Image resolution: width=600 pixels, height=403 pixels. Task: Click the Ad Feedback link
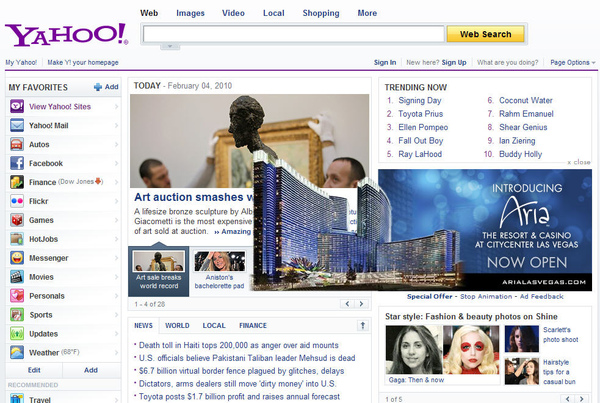click(541, 297)
